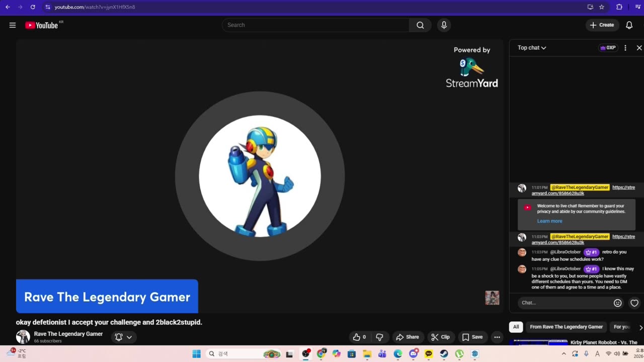Open the weather widget on taskbar
Viewport: 644px width, 362px height.
17,353
